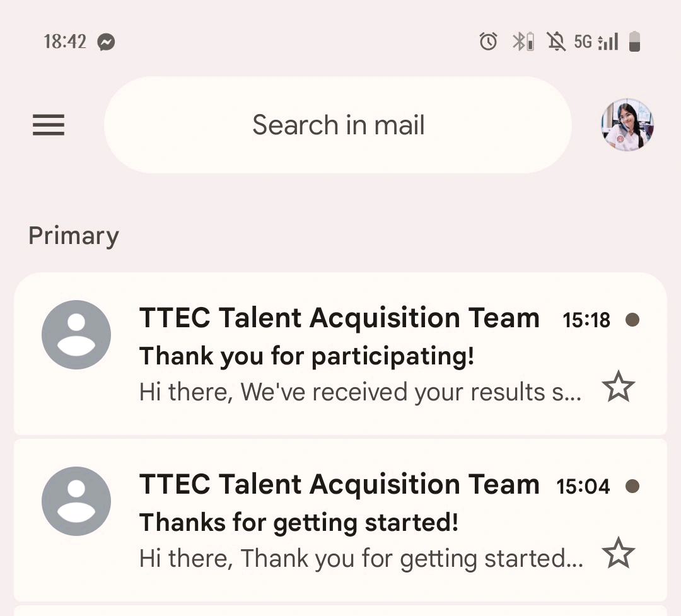Select sender avatar of the 15:04 email
The image size is (681, 616).
point(76,501)
